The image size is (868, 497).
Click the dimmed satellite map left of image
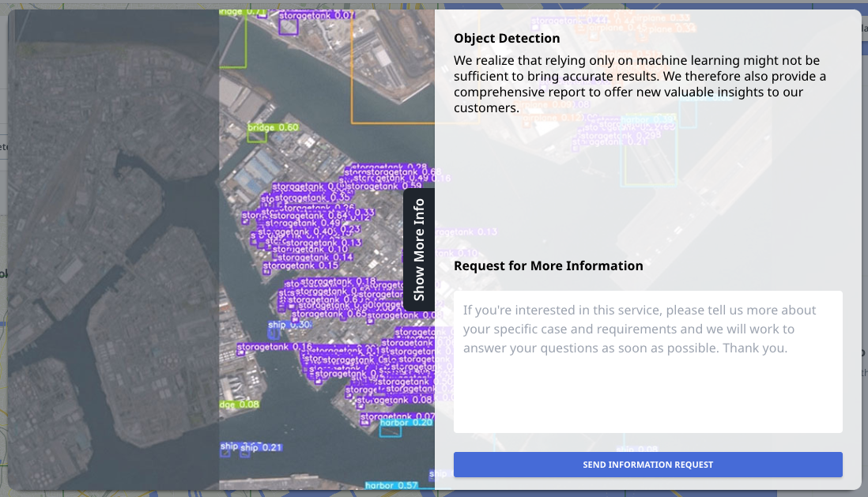click(x=111, y=253)
